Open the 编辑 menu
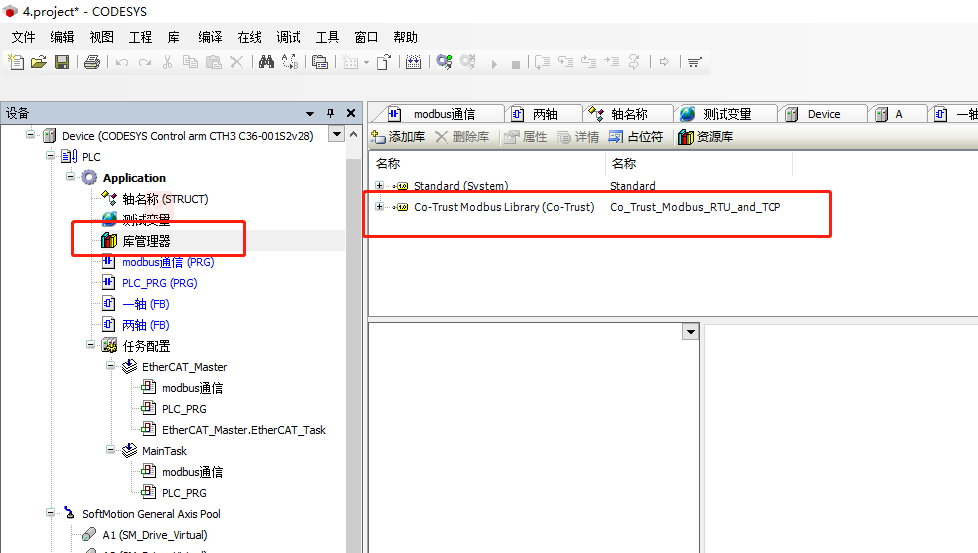 click(62, 37)
